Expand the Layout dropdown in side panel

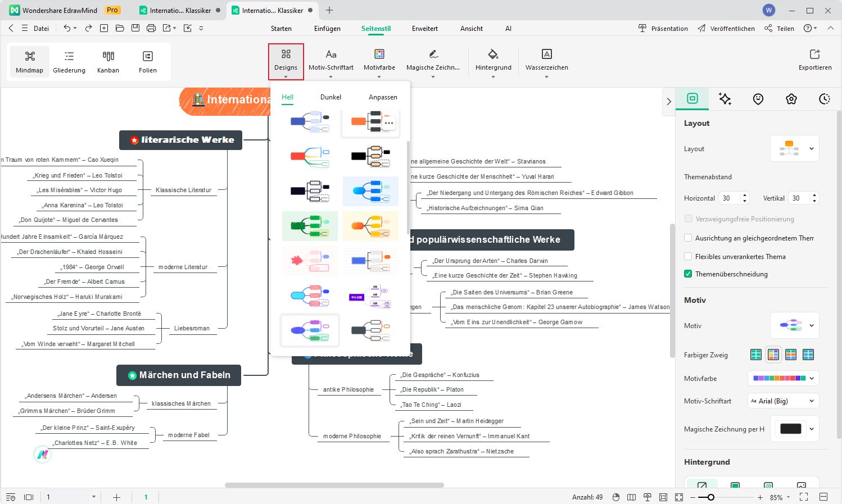[794, 149]
